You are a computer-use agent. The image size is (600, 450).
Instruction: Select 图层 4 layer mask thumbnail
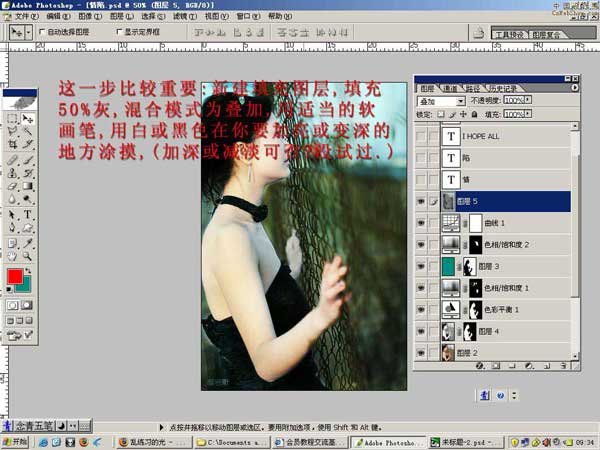(470, 331)
